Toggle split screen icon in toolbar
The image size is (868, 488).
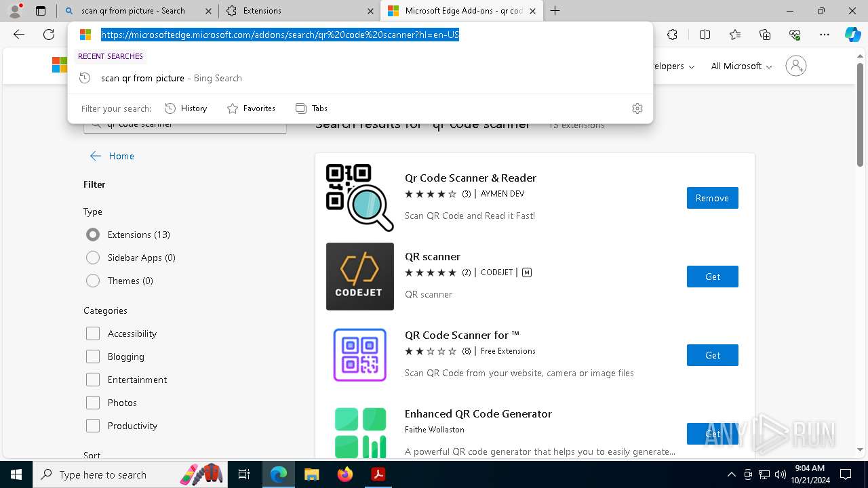705,35
